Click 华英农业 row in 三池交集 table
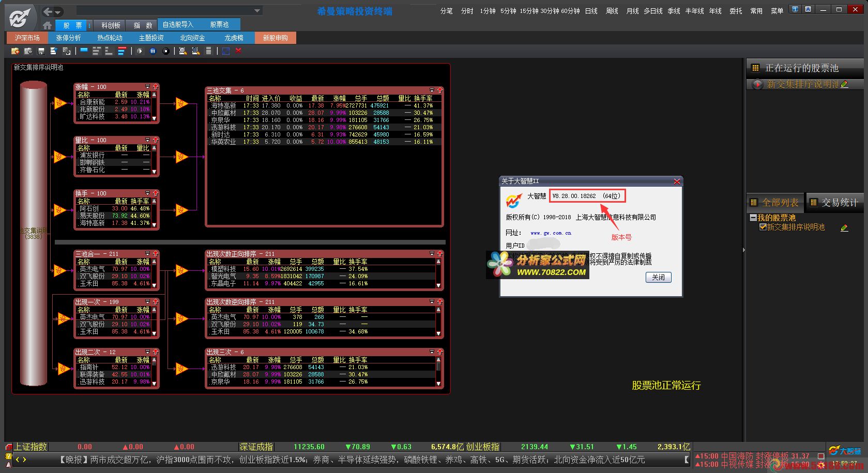 click(x=324, y=142)
